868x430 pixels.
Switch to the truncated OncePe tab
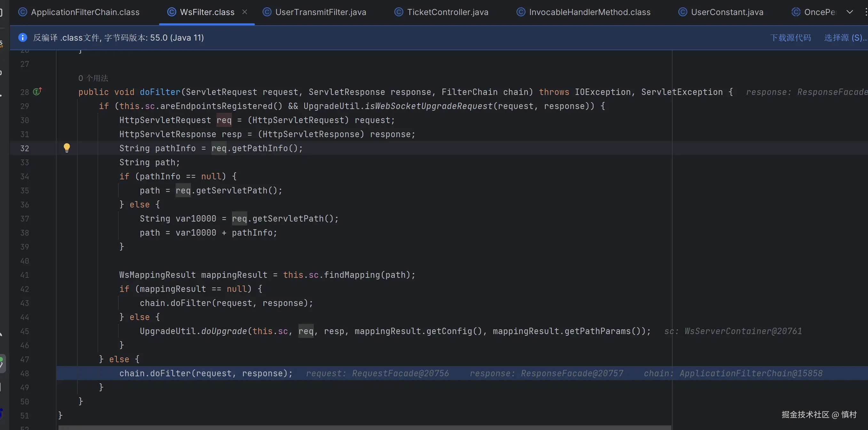click(x=819, y=12)
